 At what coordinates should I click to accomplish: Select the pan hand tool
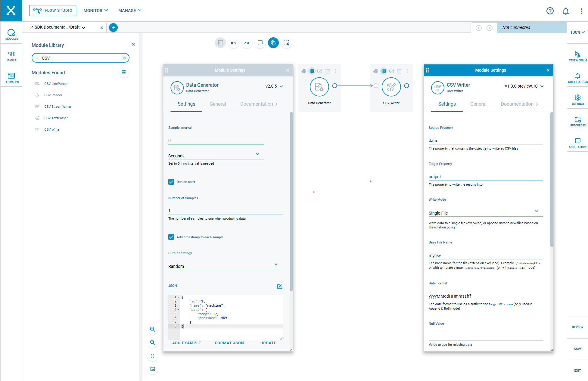273,43
